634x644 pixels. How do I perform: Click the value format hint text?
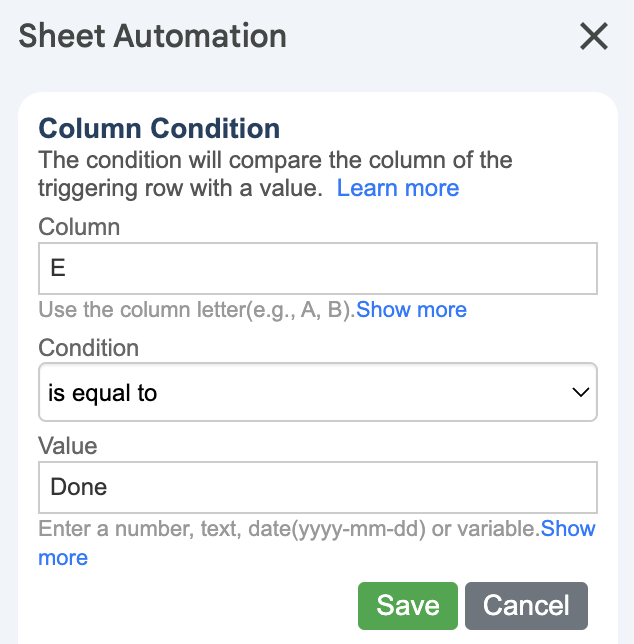[288, 528]
